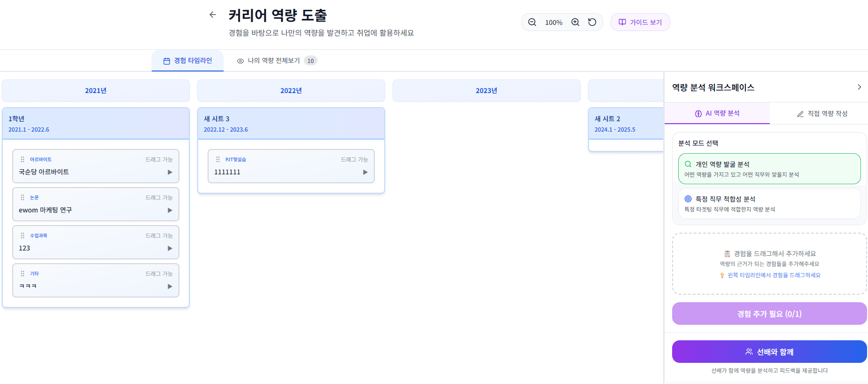Screen dimensions: 868x384
Task: Click the 10 count badge
Action: (310, 61)
